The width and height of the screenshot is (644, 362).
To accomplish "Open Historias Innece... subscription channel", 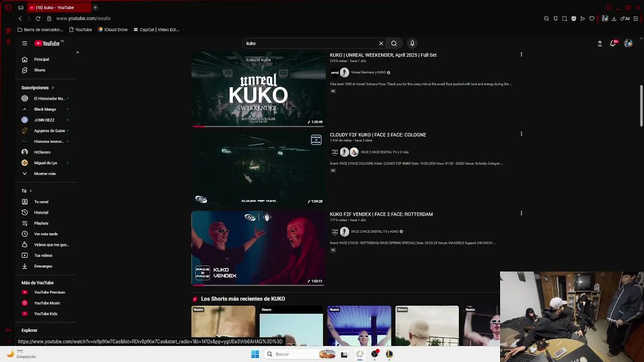I will [x=45, y=141].
